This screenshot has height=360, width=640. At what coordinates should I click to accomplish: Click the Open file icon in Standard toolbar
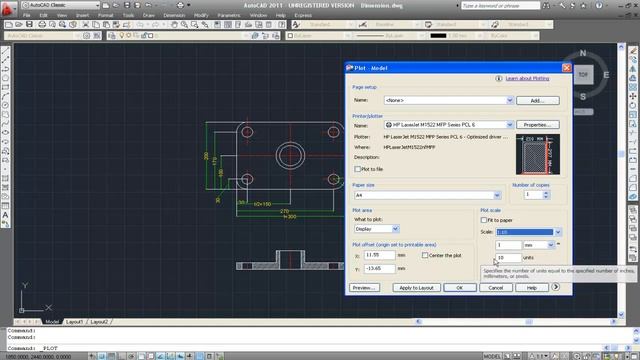click(x=19, y=25)
